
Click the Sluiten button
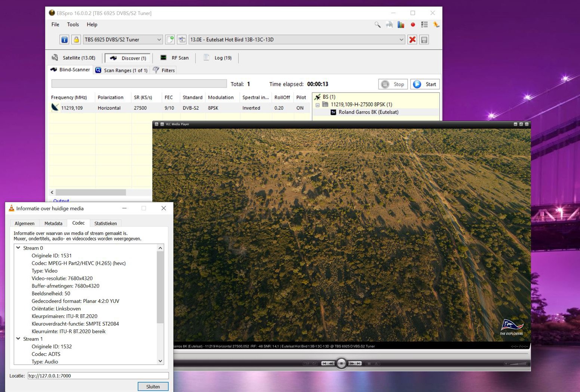(x=153, y=386)
